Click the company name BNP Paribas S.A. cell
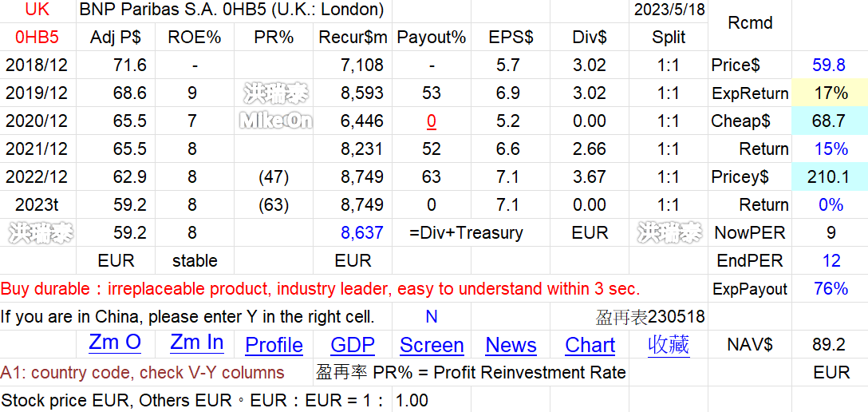This screenshot has width=868, height=412. click(231, 10)
